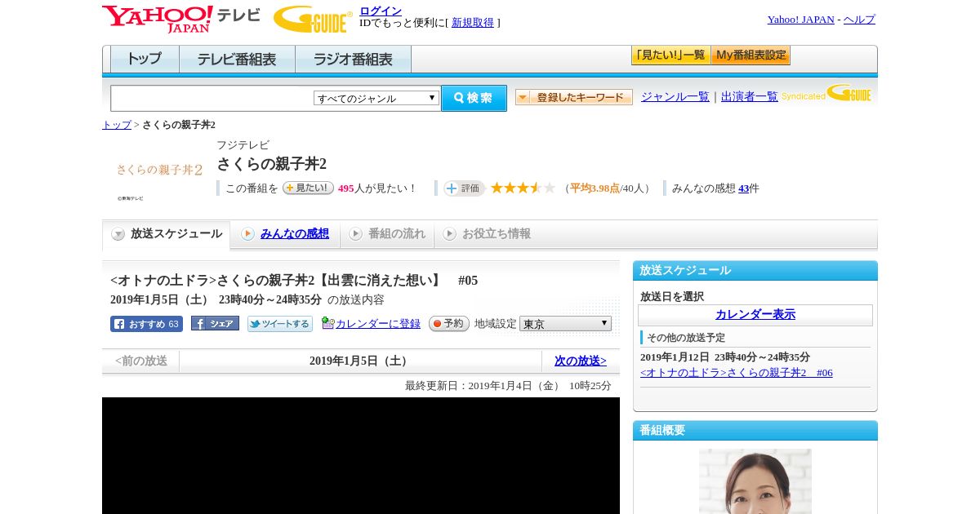This screenshot has height=514, width=980.
Task: Open the Yahoo! JAPAN link at top right
Action: point(801,20)
